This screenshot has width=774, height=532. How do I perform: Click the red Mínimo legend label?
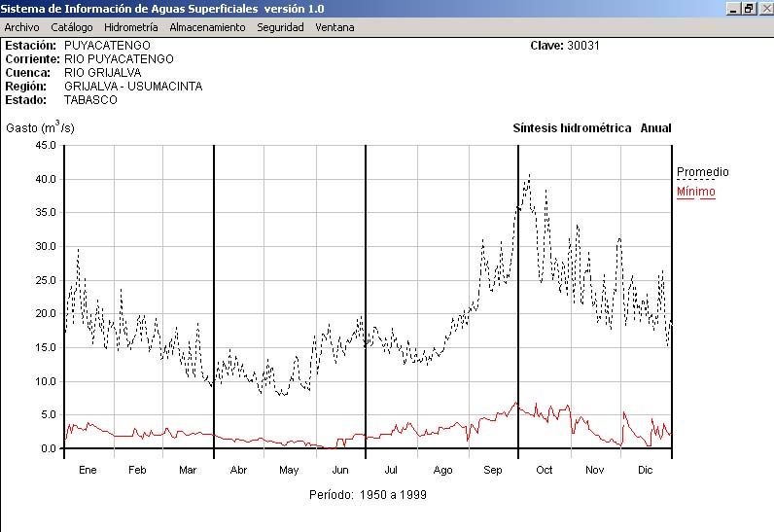click(695, 192)
